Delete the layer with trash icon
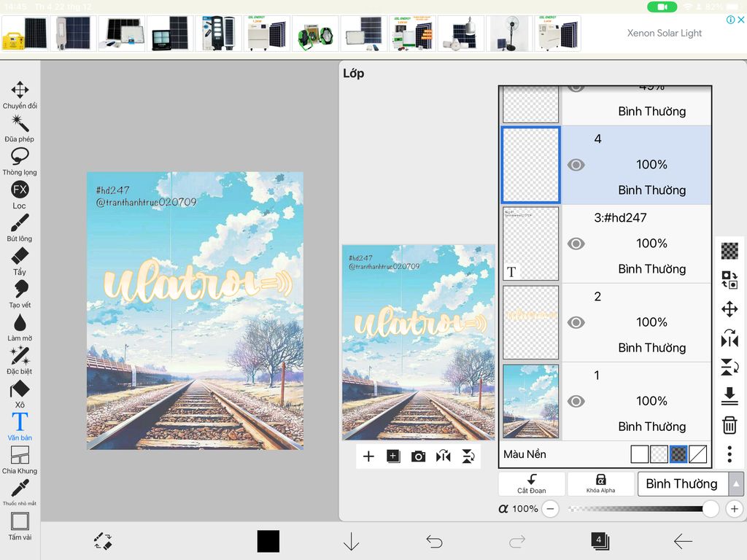This screenshot has width=747, height=560. pyautogui.click(x=729, y=425)
